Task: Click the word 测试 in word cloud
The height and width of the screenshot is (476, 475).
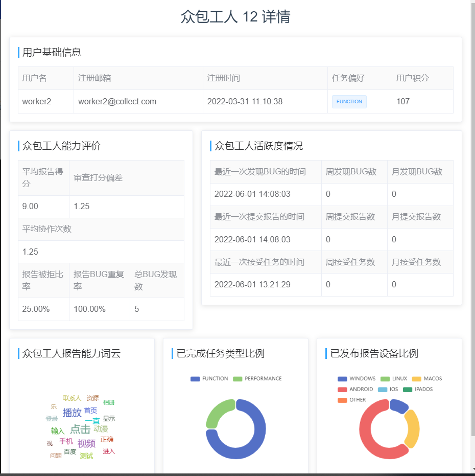Action: point(86,456)
